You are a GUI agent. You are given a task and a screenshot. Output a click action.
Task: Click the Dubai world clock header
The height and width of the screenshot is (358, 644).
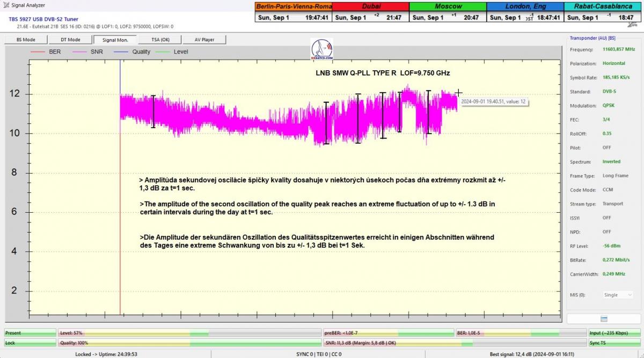pyautogui.click(x=370, y=6)
